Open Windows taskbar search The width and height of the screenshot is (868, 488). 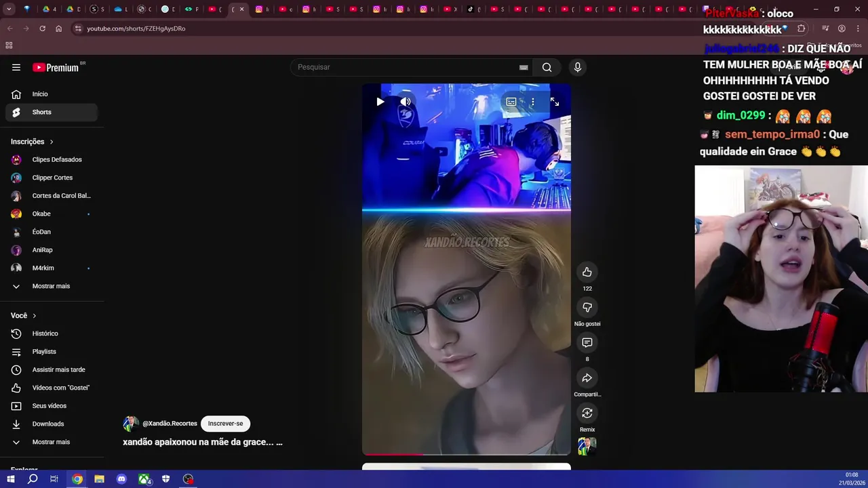point(33,479)
